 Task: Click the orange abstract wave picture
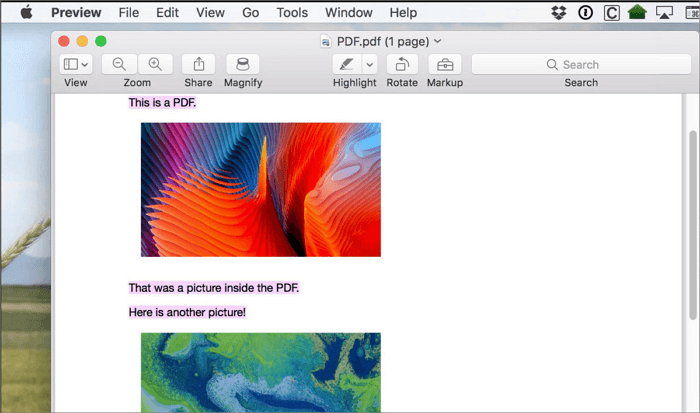tap(260, 189)
